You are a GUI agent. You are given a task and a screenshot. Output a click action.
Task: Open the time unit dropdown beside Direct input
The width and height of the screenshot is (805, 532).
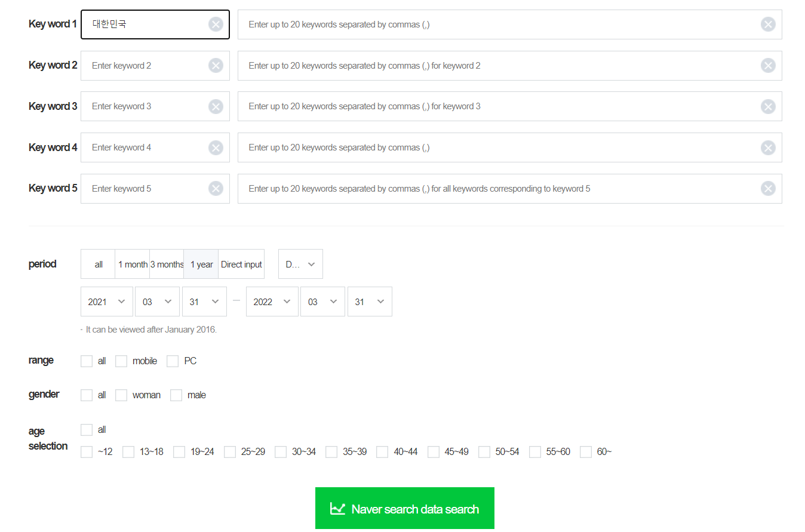coord(300,265)
